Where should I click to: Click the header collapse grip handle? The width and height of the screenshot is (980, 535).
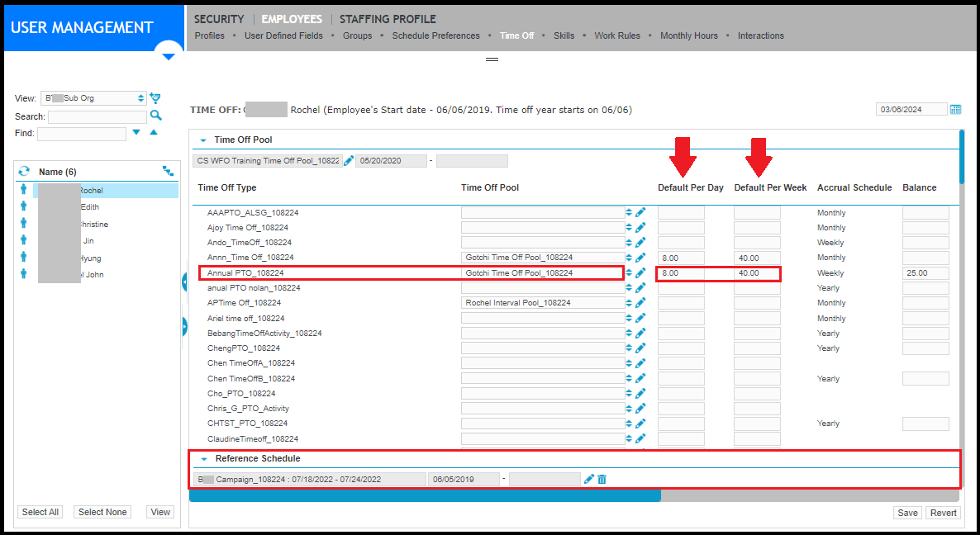pos(492,59)
